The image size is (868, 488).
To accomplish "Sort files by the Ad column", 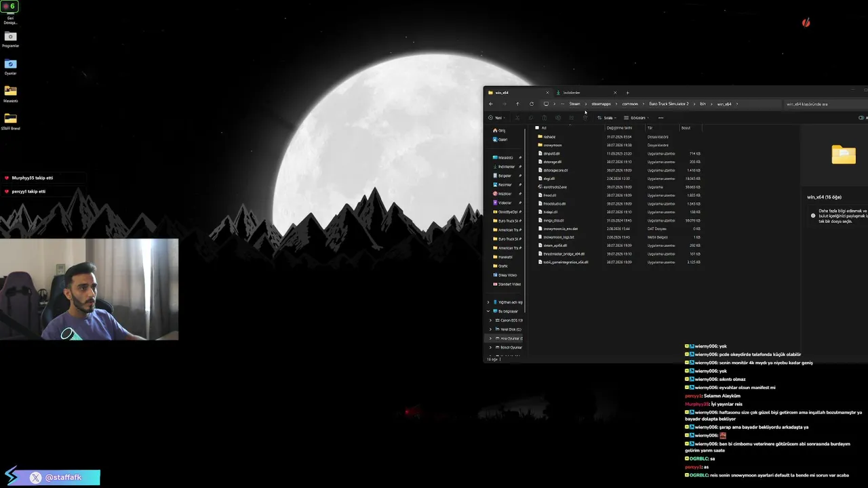I will tap(544, 127).
